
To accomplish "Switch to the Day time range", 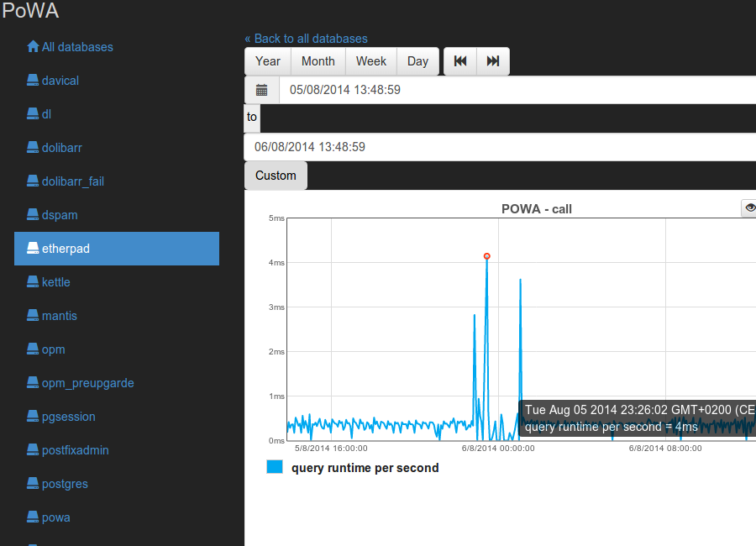I will [417, 61].
